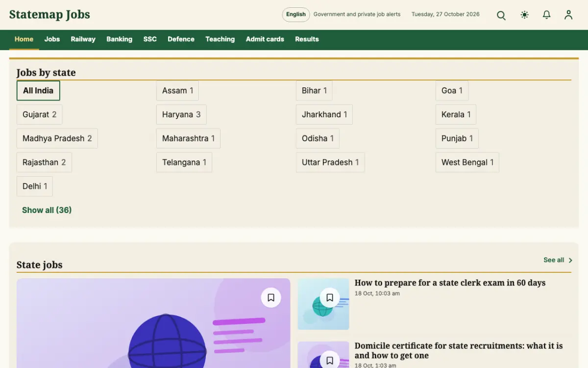Click the date 'Tuesday, 27 October 2026'

[x=445, y=14]
